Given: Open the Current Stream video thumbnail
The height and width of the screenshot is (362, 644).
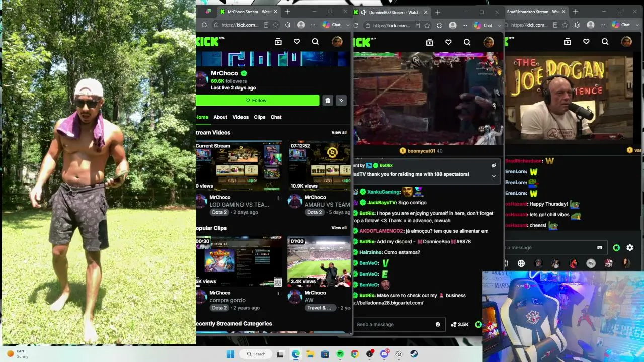Looking at the screenshot, I should (239, 166).
